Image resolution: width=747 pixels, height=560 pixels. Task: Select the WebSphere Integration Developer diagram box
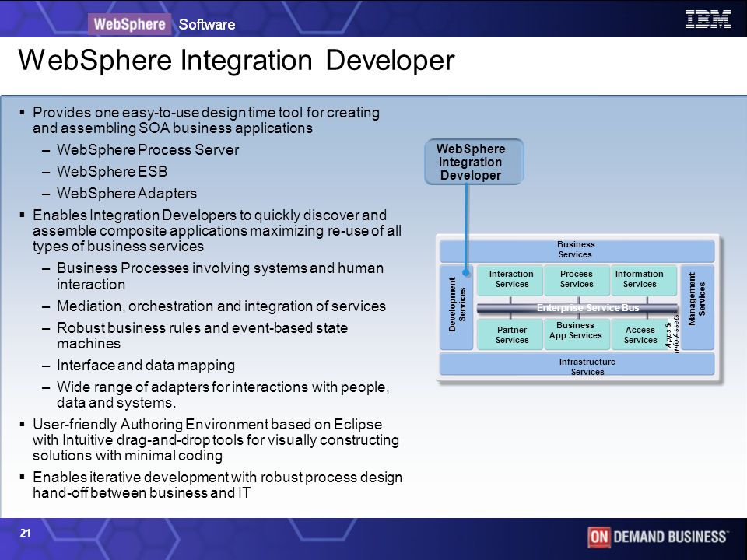(474, 162)
